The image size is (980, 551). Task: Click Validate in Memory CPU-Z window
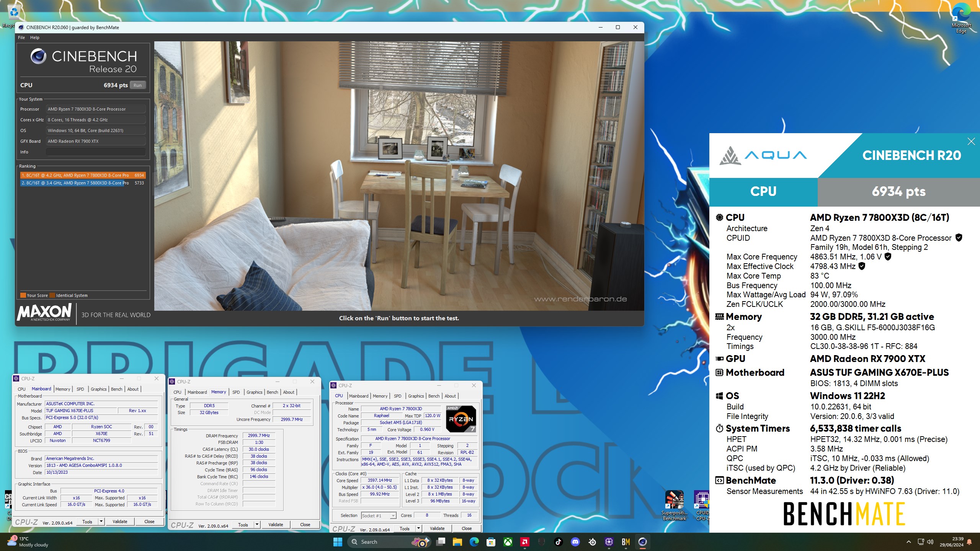coord(276,525)
